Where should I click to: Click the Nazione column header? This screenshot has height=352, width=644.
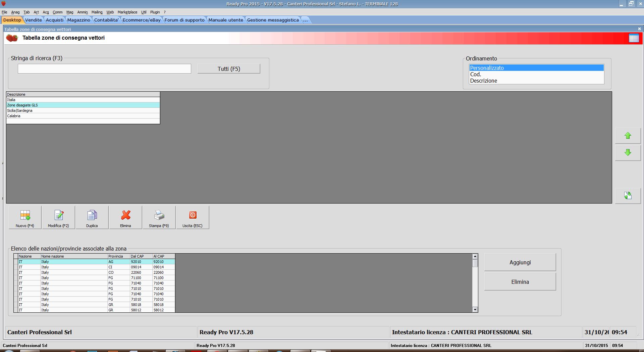click(x=29, y=256)
